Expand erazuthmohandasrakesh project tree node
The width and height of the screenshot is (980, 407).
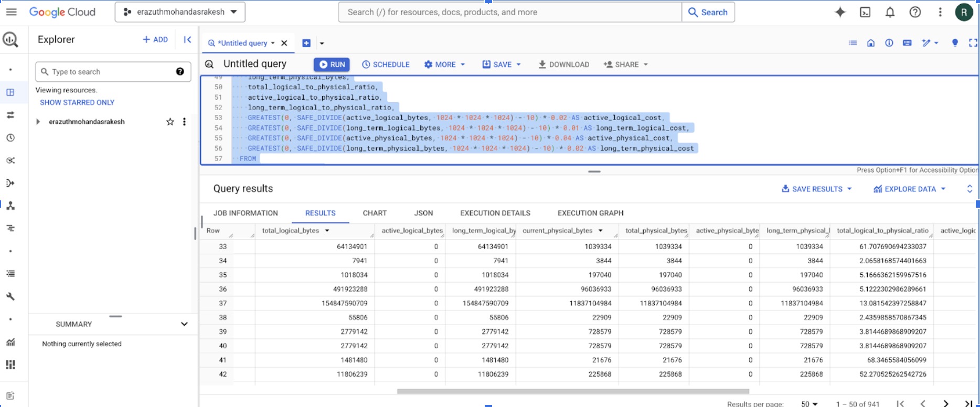[x=38, y=122]
